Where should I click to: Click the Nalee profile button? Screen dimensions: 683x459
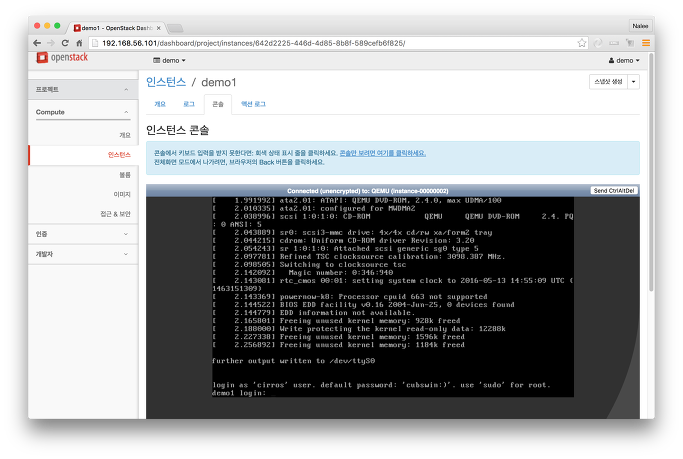coord(640,26)
